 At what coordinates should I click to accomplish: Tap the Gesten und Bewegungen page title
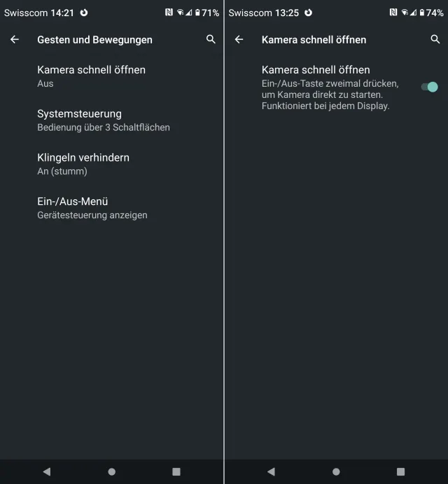pos(94,40)
